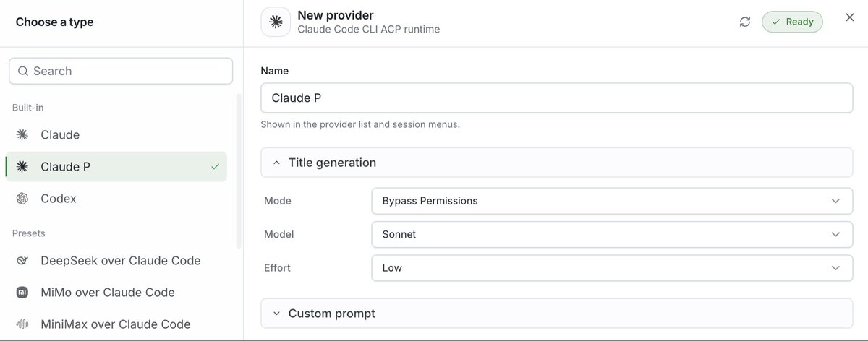Viewport: 868px width, 341px height.
Task: Click the magnifier icon in Search box
Action: pos(23,71)
